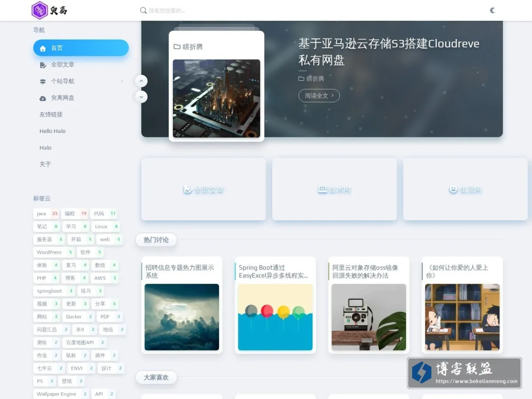This screenshot has height=399, width=532.
Task: Select the ENVI tag
Action: (82, 368)
